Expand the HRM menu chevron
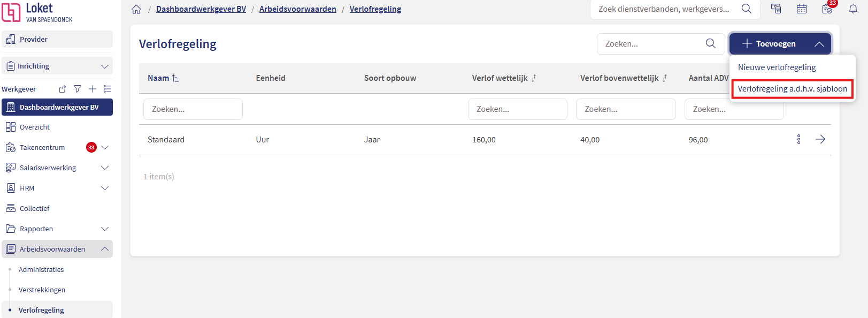The height and width of the screenshot is (318, 868). (x=105, y=188)
